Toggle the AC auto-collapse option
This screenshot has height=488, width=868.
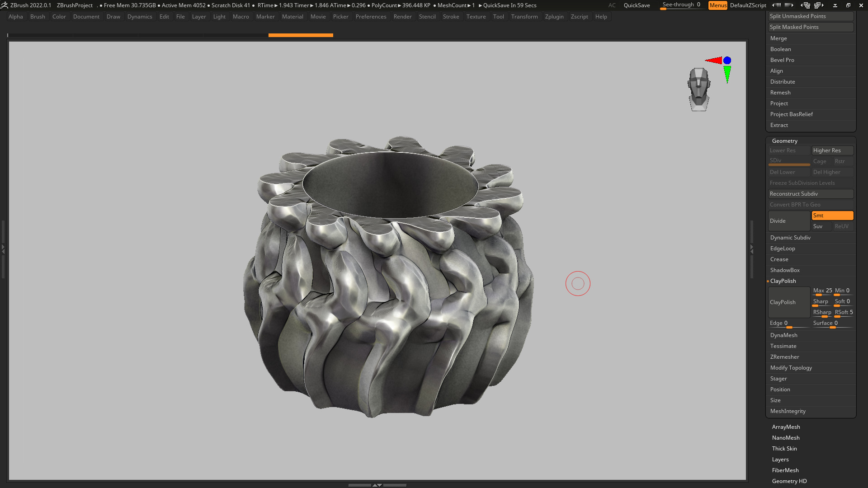612,5
